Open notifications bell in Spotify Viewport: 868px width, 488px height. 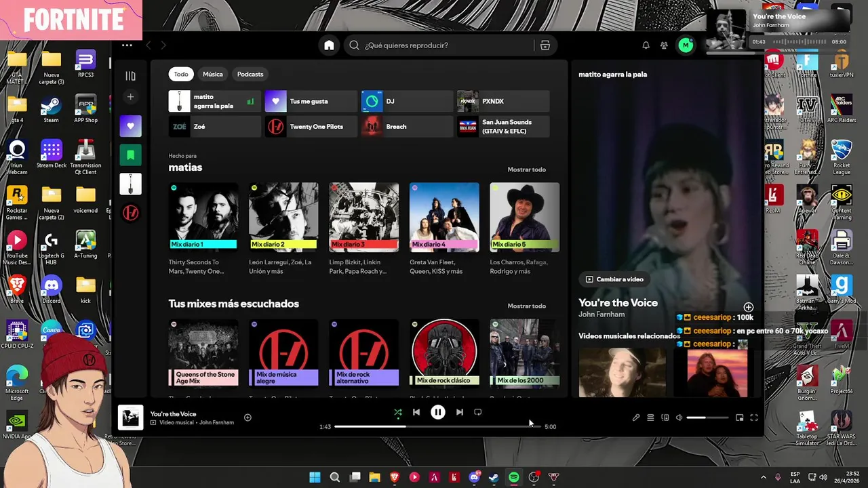(x=646, y=45)
